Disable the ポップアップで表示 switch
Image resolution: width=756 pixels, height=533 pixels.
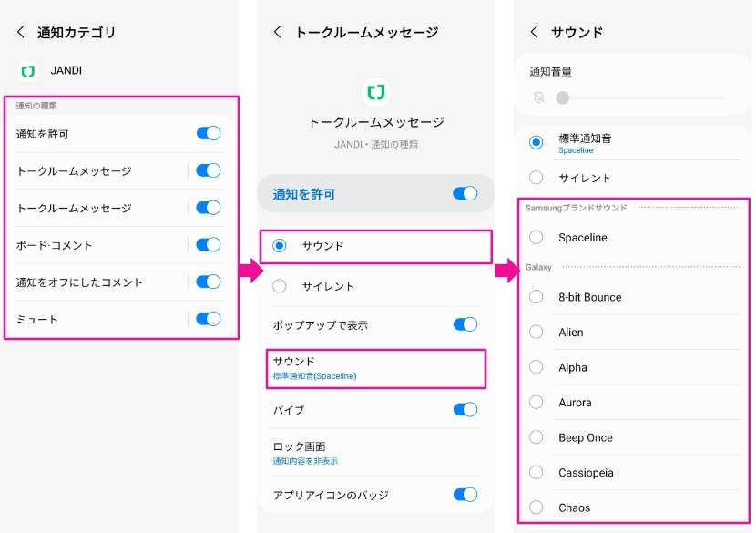click(465, 324)
